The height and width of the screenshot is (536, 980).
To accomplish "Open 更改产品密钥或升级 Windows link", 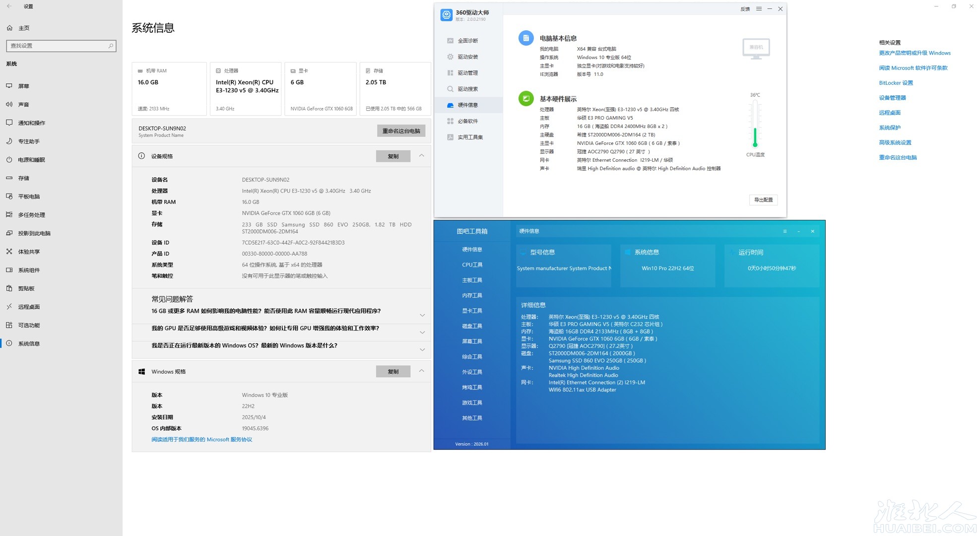I will pos(915,53).
